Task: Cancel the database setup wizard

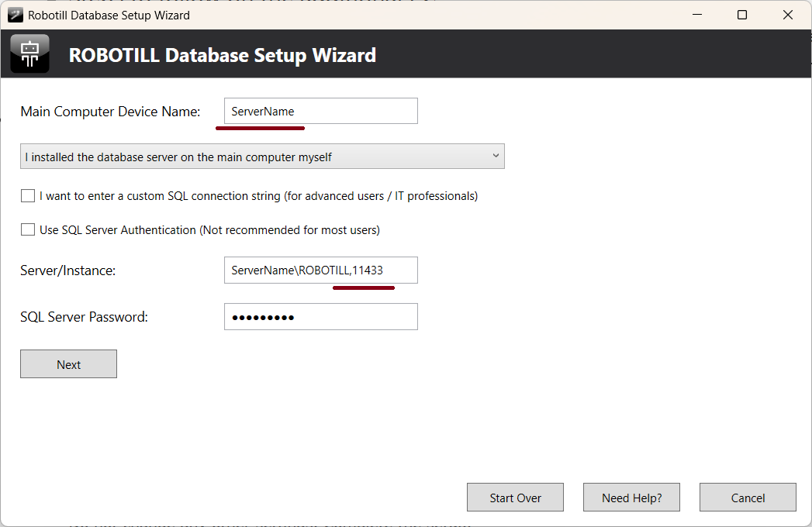Action: pyautogui.click(x=748, y=498)
